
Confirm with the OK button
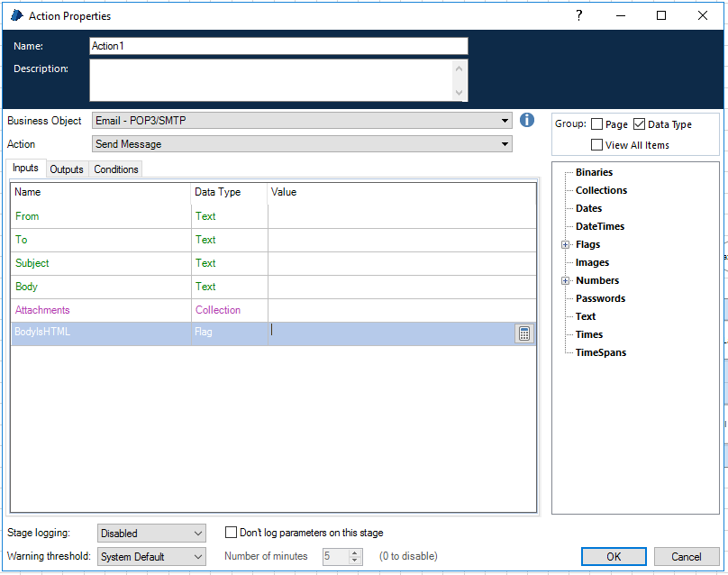click(x=614, y=556)
